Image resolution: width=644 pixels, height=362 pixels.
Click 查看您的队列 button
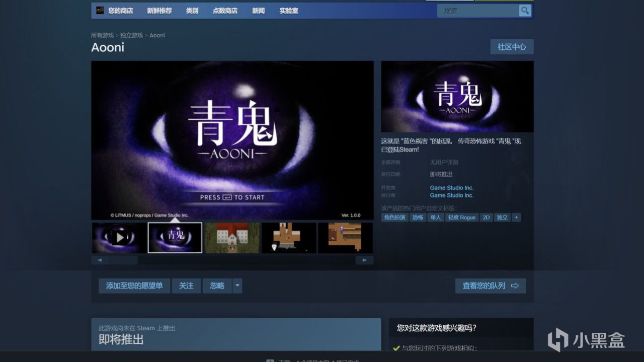(x=491, y=285)
